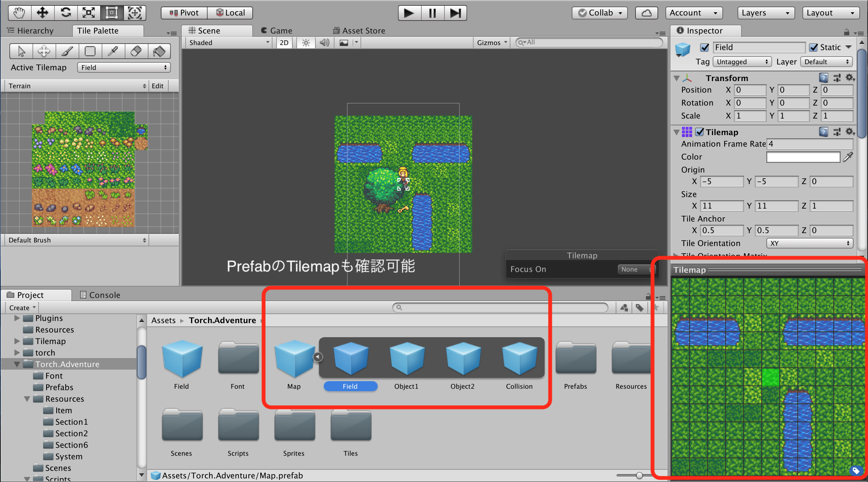Open the cloud services button

point(646,13)
